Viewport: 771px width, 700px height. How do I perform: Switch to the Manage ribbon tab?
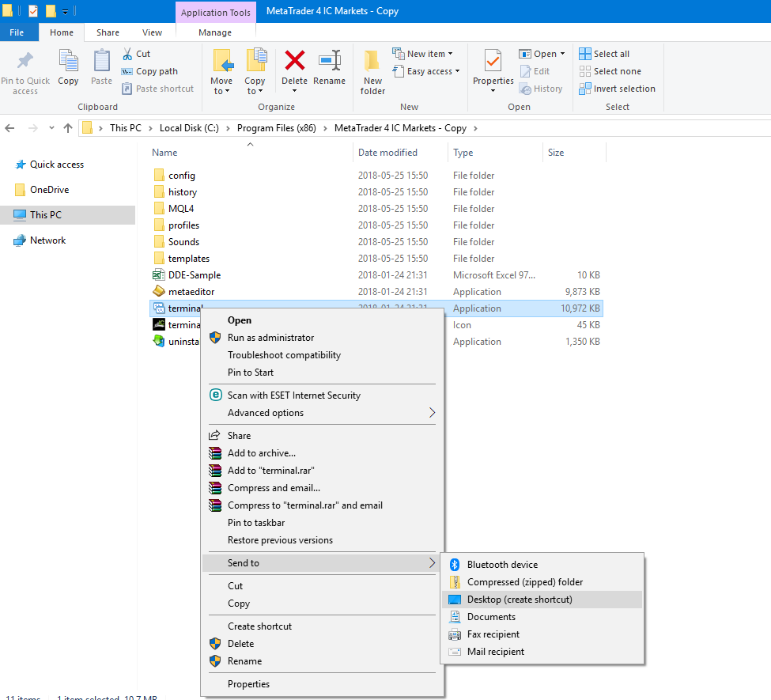point(215,32)
